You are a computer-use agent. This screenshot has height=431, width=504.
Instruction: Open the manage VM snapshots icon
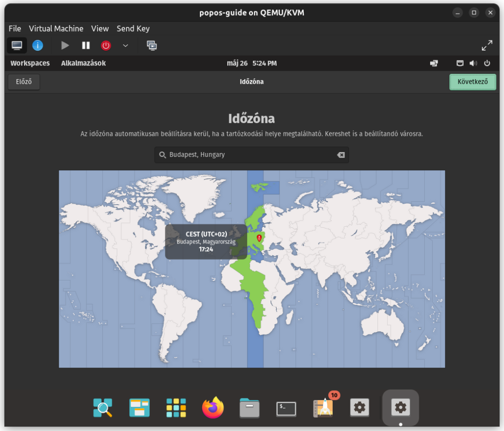(x=152, y=45)
